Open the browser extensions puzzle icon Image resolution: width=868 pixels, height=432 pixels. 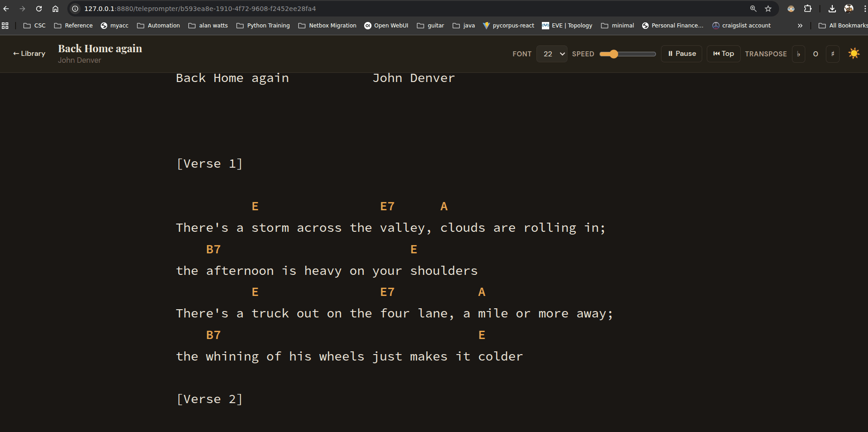click(x=808, y=9)
